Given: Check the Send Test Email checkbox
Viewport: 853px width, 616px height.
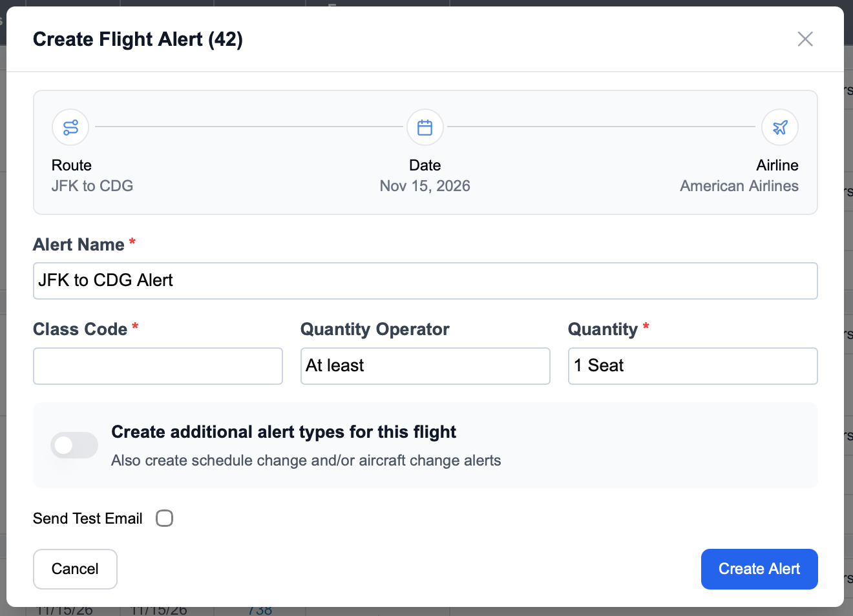Looking at the screenshot, I should tap(164, 518).
